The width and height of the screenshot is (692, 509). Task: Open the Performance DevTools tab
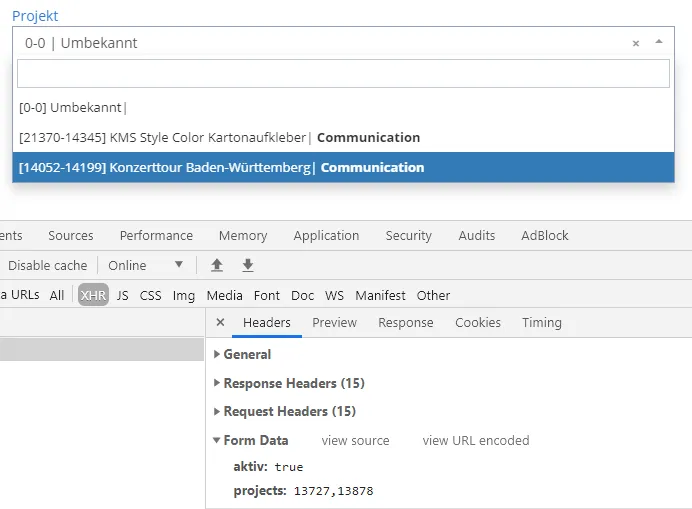[156, 235]
